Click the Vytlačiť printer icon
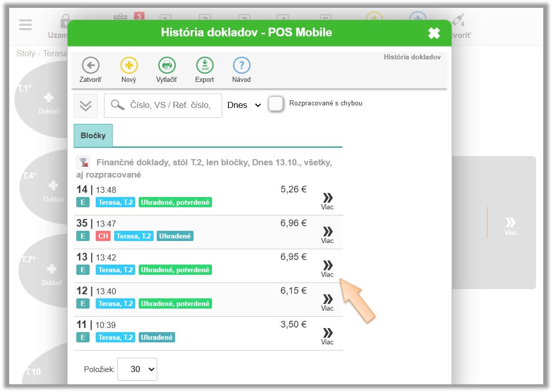554x392 pixels. pyautogui.click(x=166, y=66)
